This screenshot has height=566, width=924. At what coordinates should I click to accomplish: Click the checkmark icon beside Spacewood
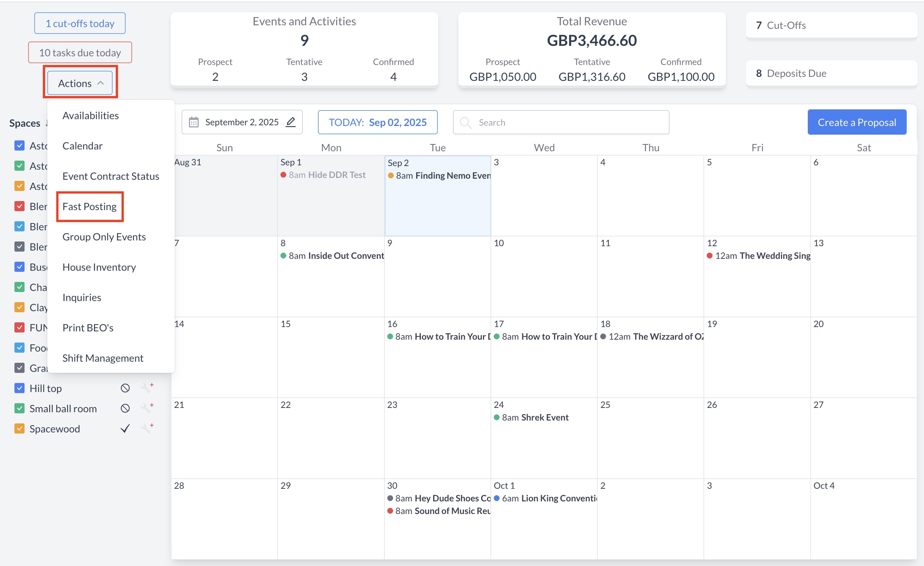(x=125, y=428)
